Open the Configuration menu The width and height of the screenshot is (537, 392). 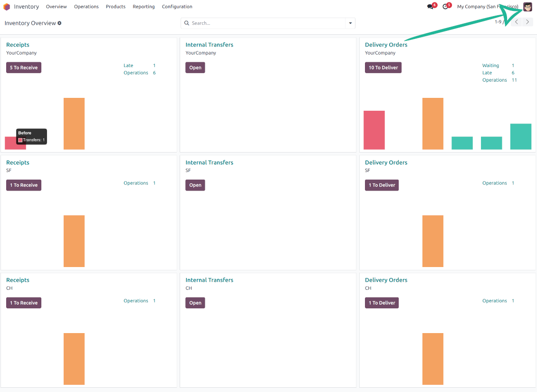point(177,7)
